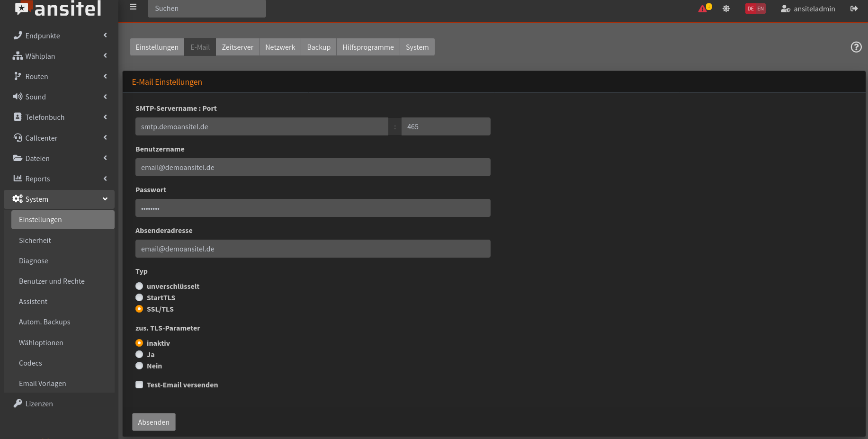
Task: Select the unverschlüsselt encryption type
Action: point(139,286)
